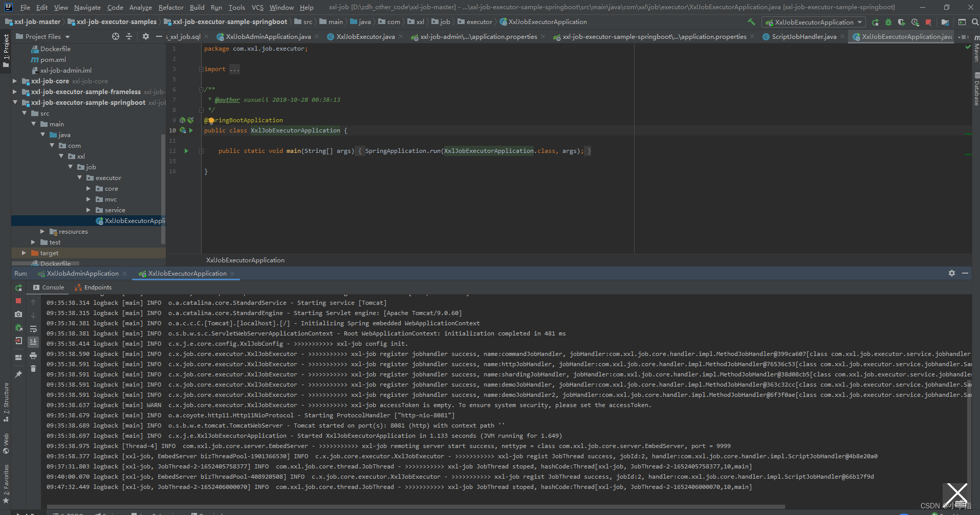The width and height of the screenshot is (980, 515).
Task: Stop the process in the Run panel
Action: coord(18,301)
